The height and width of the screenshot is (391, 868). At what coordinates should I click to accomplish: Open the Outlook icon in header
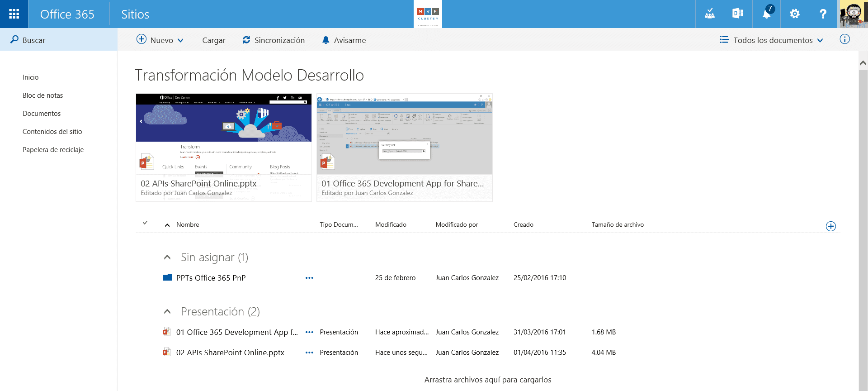738,14
